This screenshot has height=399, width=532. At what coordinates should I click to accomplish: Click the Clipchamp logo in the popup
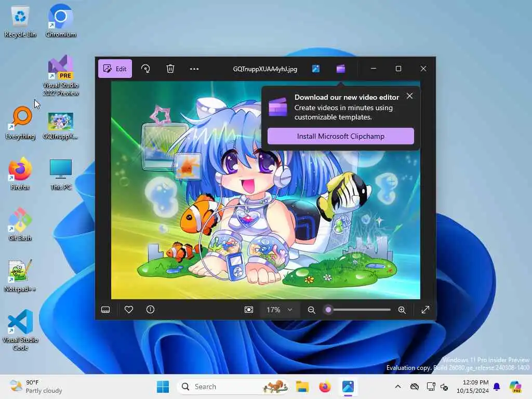278,107
